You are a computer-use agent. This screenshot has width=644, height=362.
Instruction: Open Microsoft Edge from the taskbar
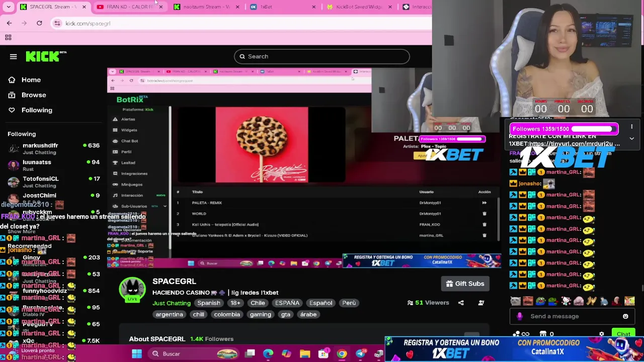pos(268,353)
